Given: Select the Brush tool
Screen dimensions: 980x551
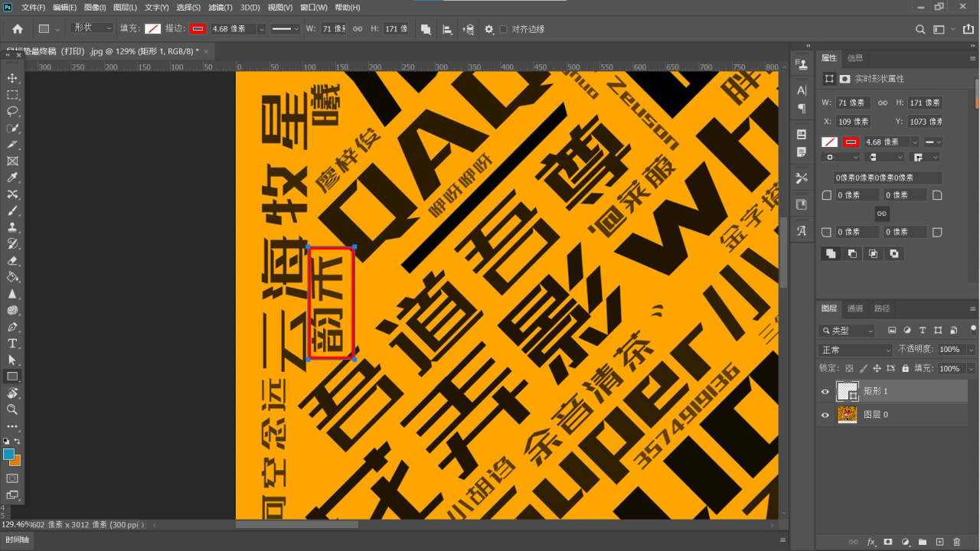Looking at the screenshot, I should [12, 210].
